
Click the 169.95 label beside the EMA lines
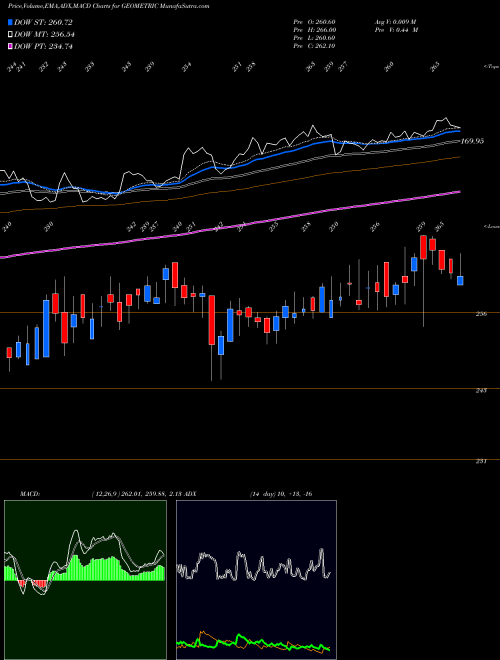[x=472, y=141]
